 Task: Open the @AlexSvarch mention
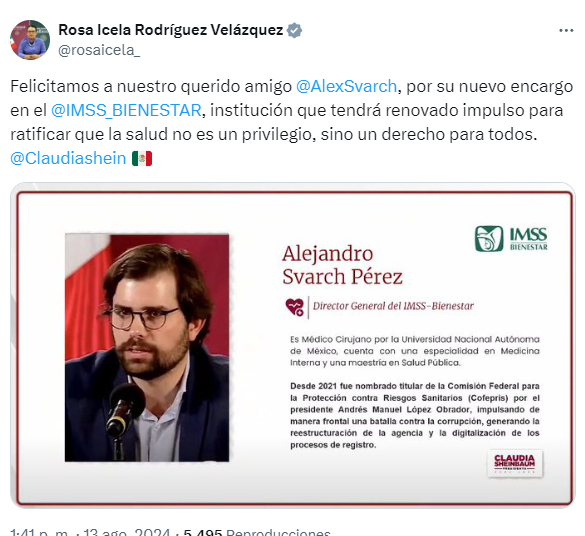tap(346, 86)
